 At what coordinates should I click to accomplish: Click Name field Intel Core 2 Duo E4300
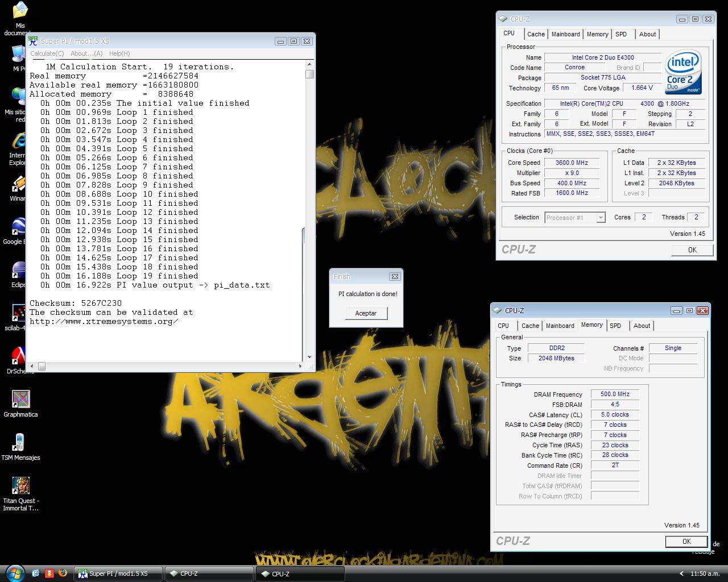tap(603, 57)
